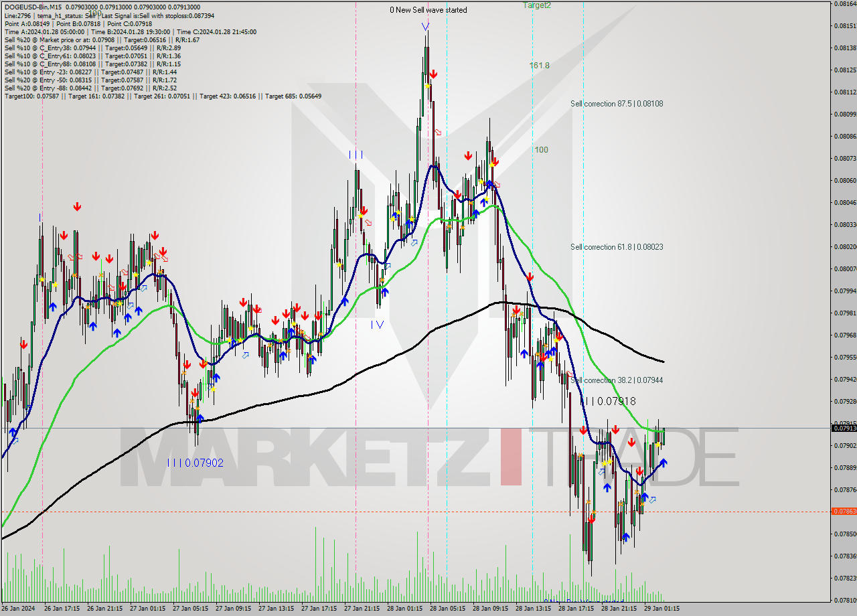The width and height of the screenshot is (857, 616).
Task: Click the green 'Target2' label
Action: pyautogui.click(x=537, y=5)
